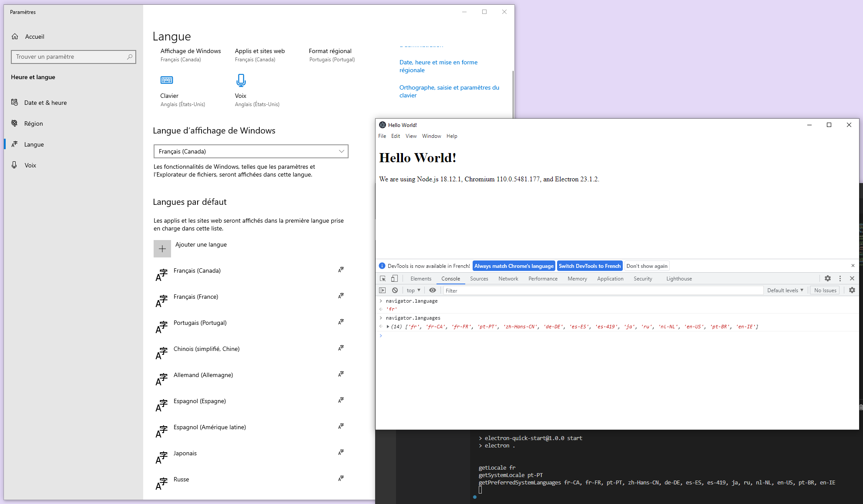Click the Ajouter une langue plus icon
This screenshot has width=863, height=504.
162,248
